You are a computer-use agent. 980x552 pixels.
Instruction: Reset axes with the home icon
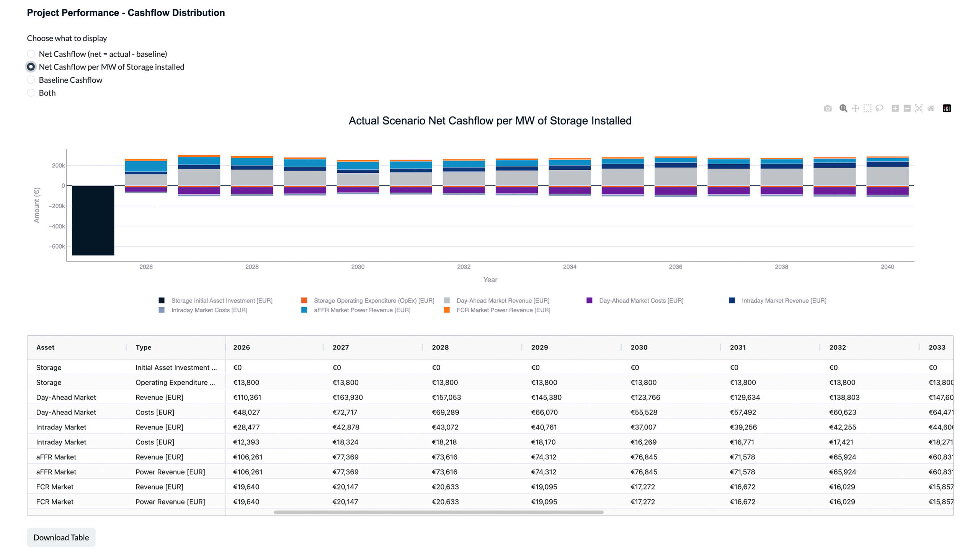[x=931, y=108]
